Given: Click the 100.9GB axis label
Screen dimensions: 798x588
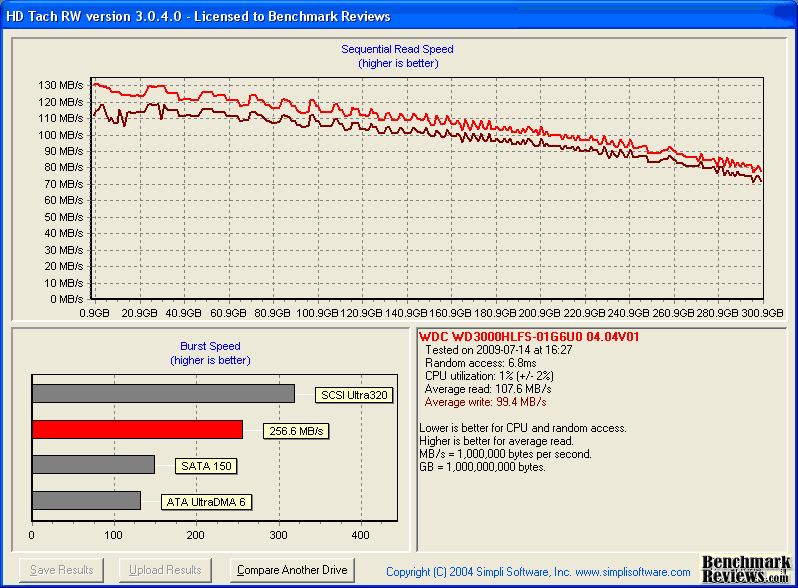Looking at the screenshot, I should 317,313.
